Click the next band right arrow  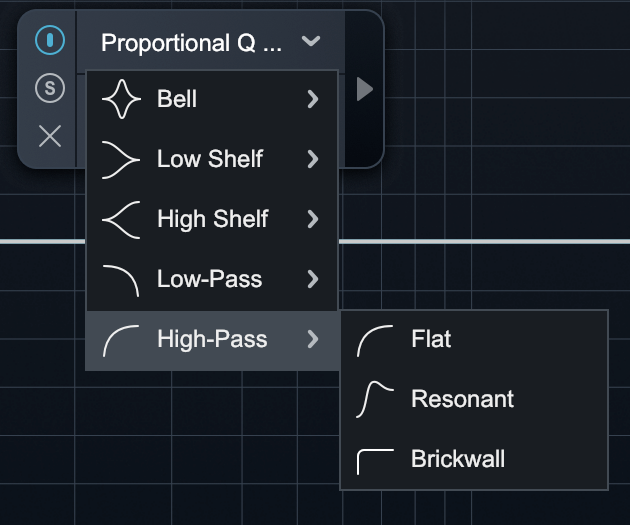365,90
